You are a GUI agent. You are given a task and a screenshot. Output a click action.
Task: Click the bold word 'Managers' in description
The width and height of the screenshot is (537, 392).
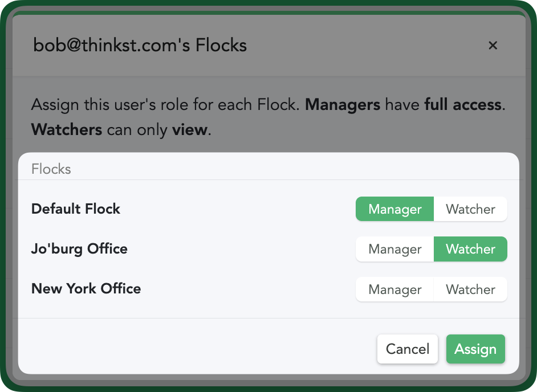(343, 105)
